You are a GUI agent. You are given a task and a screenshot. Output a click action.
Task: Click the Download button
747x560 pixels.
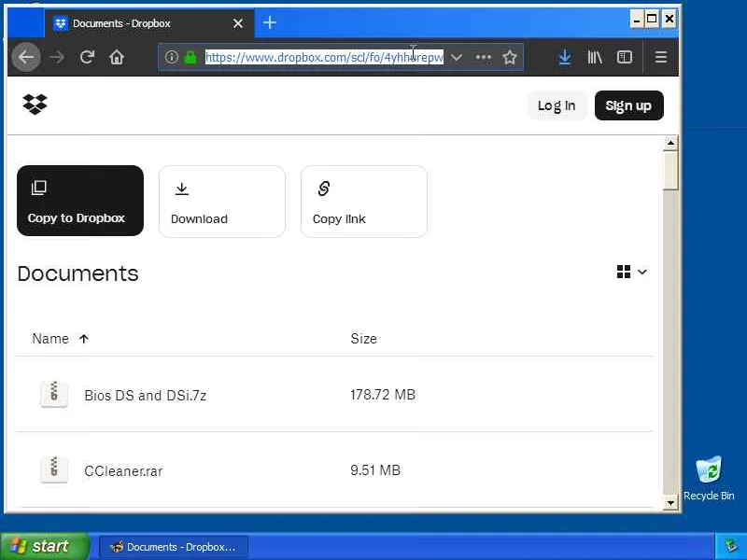click(x=222, y=202)
